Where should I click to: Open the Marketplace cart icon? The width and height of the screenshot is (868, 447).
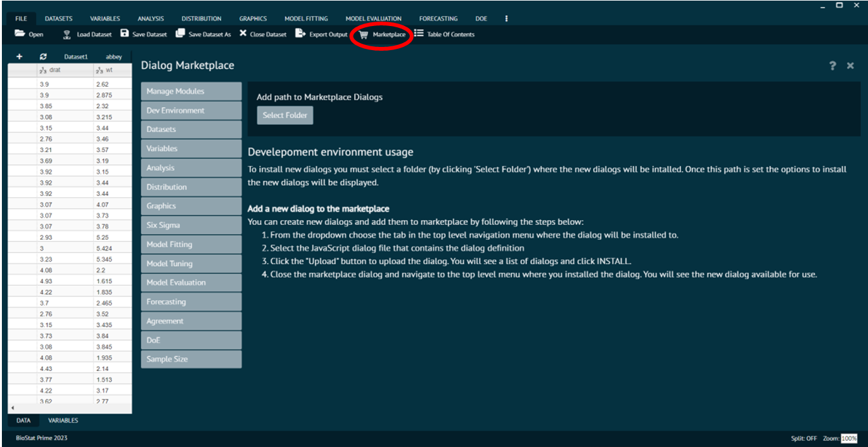[x=364, y=35]
